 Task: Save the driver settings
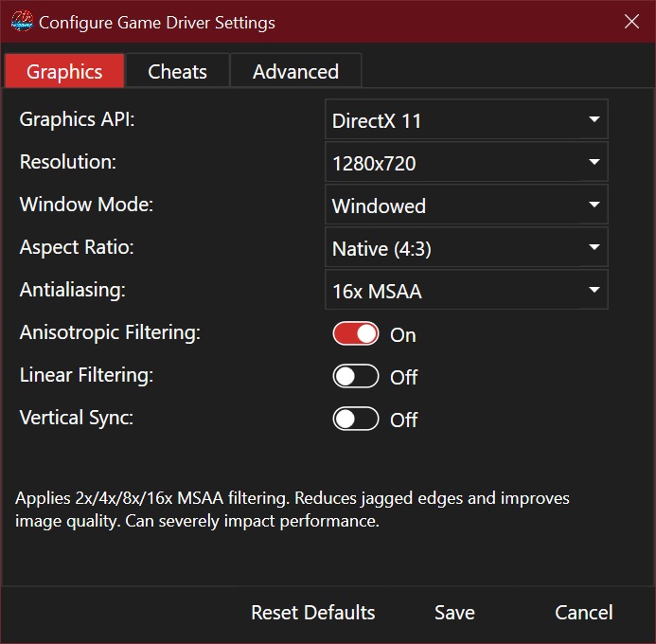454,612
